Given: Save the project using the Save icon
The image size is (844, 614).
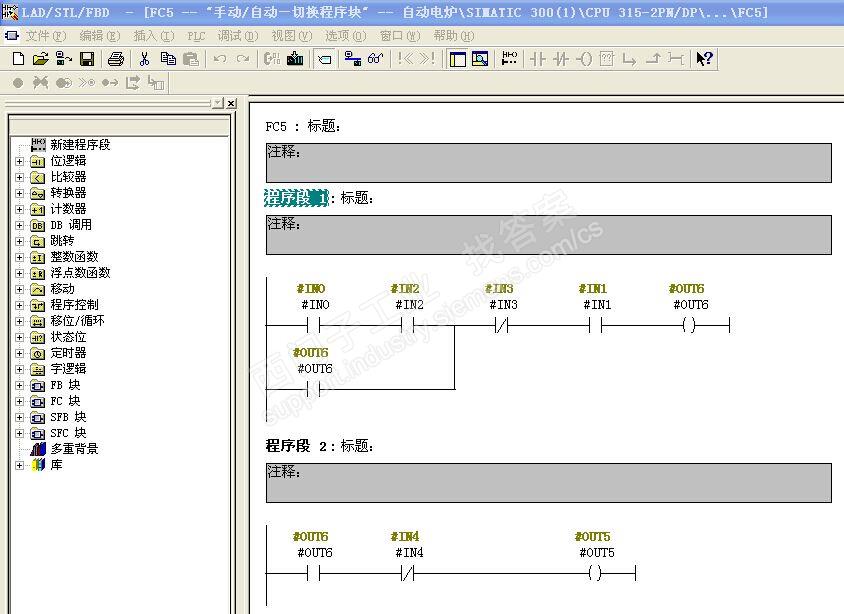Looking at the screenshot, I should [x=88, y=59].
